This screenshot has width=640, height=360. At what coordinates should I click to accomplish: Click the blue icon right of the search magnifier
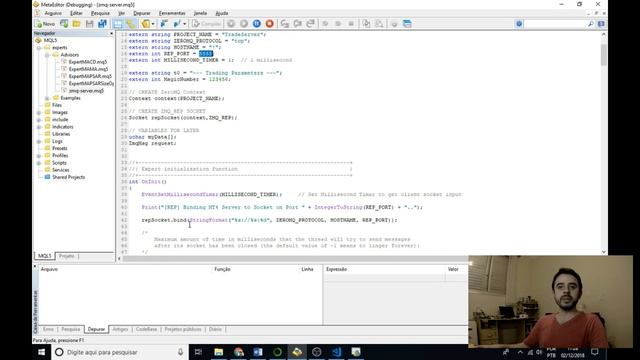pos(601,24)
